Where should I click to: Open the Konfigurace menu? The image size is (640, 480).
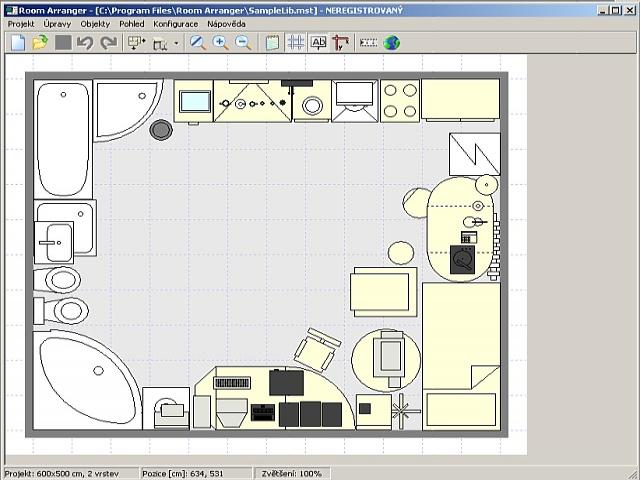[x=175, y=23]
